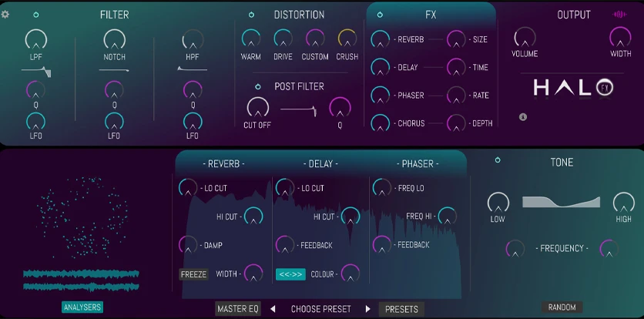Toggle the reverb FREEZE button
This screenshot has width=644, height=319.
[194, 274]
